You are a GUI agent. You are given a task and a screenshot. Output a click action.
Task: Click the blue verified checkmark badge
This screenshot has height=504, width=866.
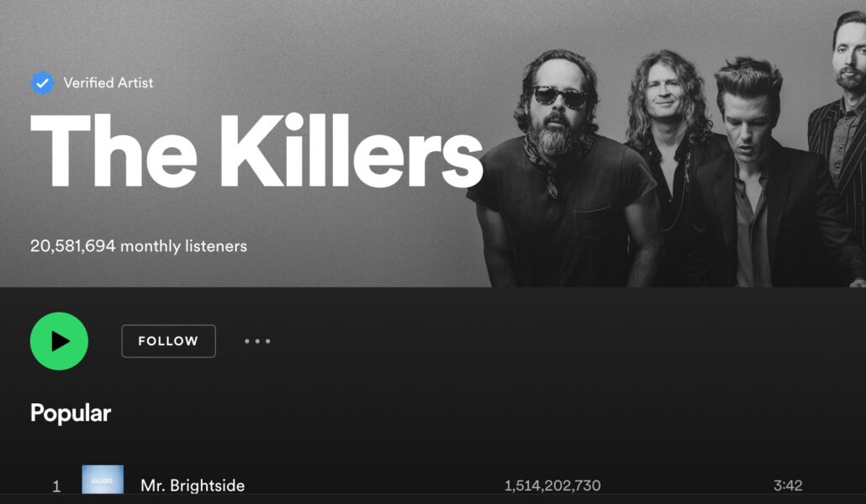[x=43, y=83]
